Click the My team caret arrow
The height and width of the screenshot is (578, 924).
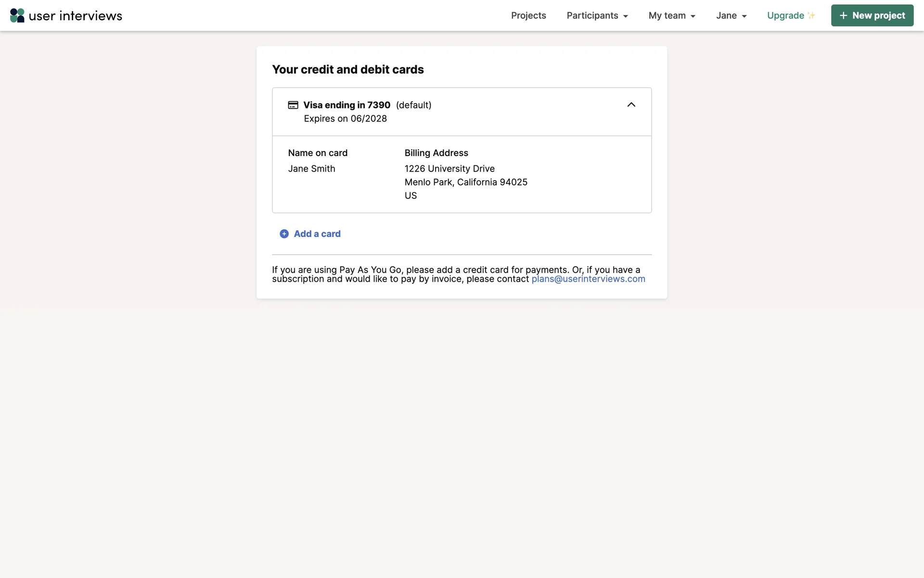[693, 16]
